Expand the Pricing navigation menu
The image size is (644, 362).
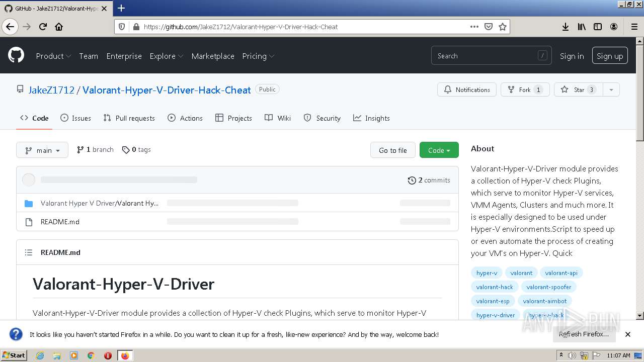click(x=258, y=56)
